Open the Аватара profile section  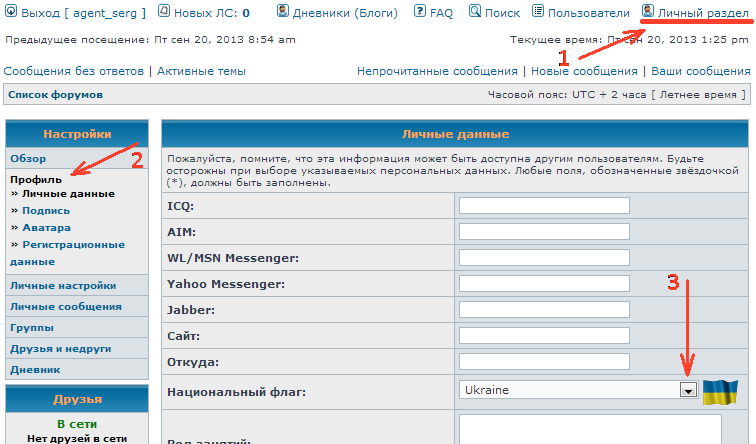tap(46, 228)
